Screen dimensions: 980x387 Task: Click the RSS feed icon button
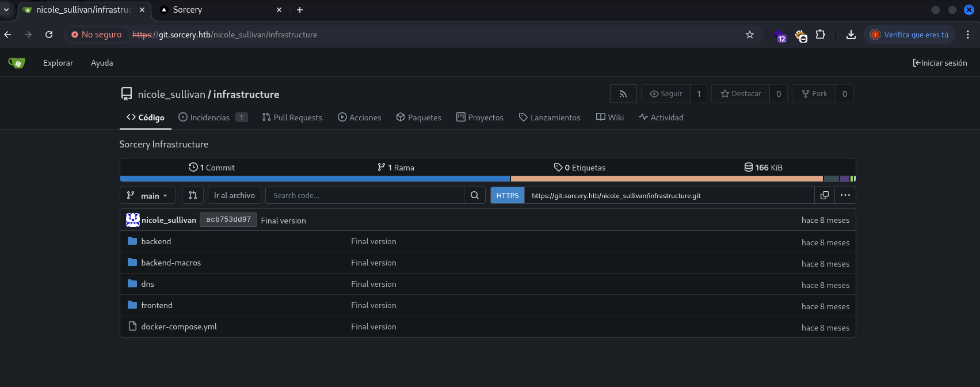coord(623,94)
